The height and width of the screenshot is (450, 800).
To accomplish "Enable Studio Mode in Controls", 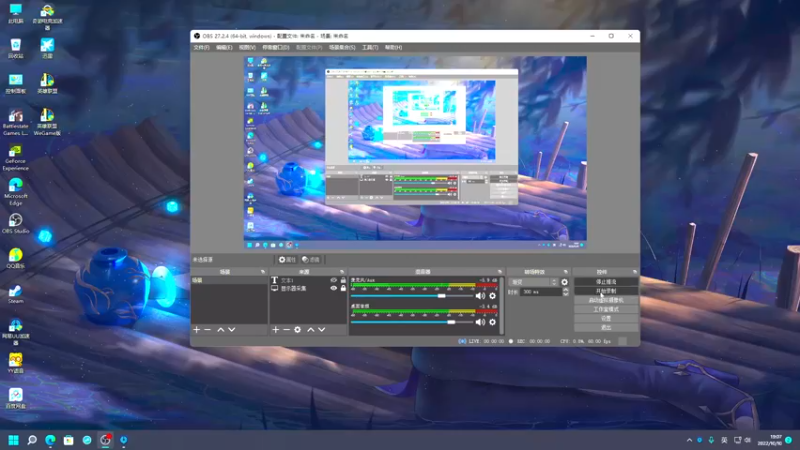I will [x=606, y=309].
